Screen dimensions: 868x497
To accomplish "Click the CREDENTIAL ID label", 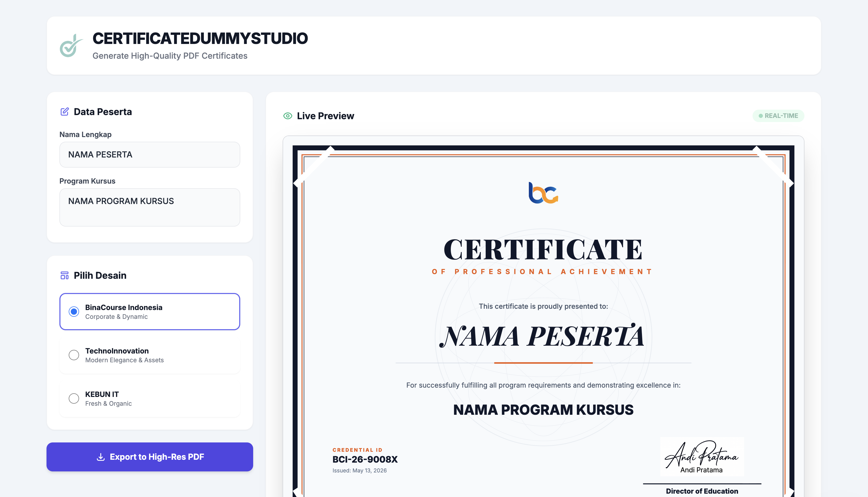I will click(x=357, y=450).
